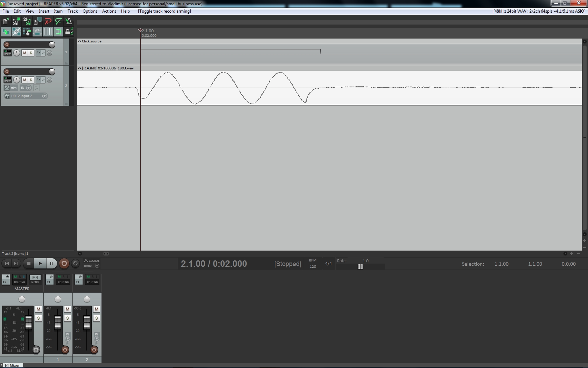Screen dimensions: 588x368
Task: Toggle grid lines toolbar icon
Action: [x=48, y=32]
